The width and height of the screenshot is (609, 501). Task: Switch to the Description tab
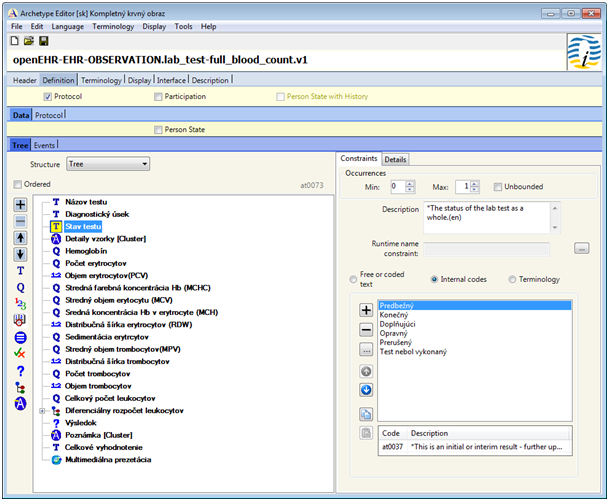click(210, 80)
